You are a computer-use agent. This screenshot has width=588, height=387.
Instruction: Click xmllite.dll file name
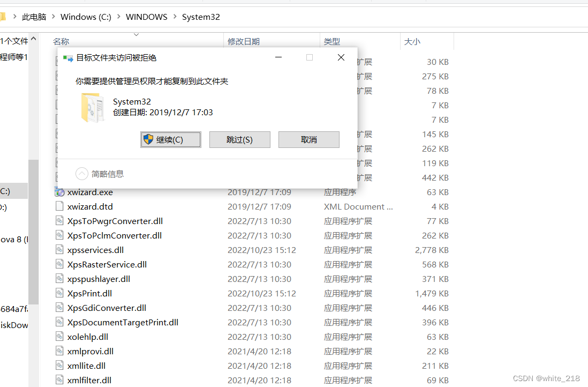click(86, 366)
